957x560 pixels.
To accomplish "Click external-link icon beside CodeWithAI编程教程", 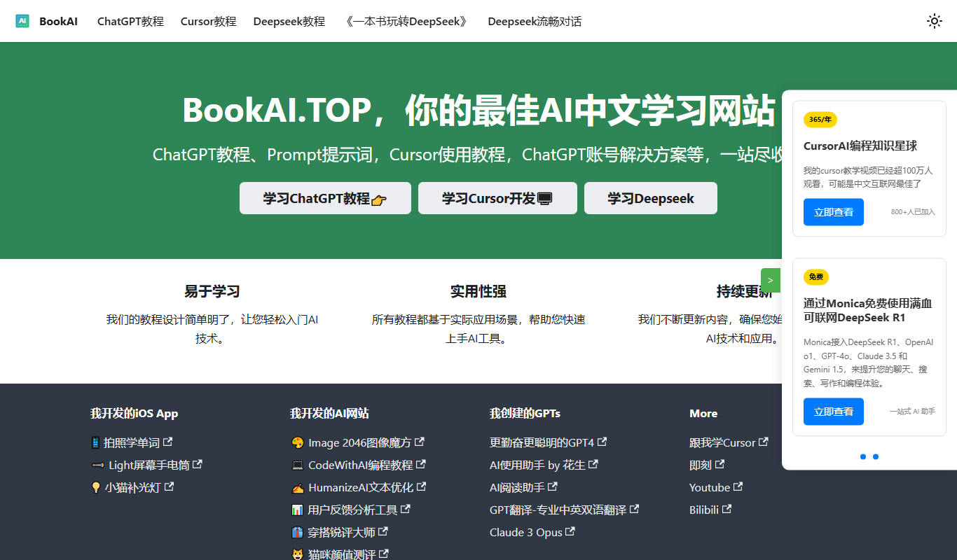I will coord(422,464).
